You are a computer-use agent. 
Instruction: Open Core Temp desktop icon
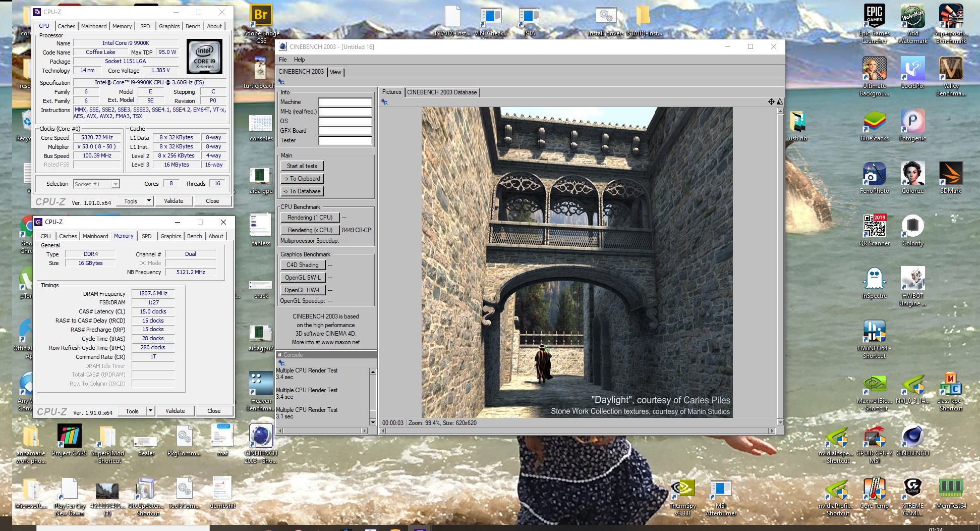(874, 493)
